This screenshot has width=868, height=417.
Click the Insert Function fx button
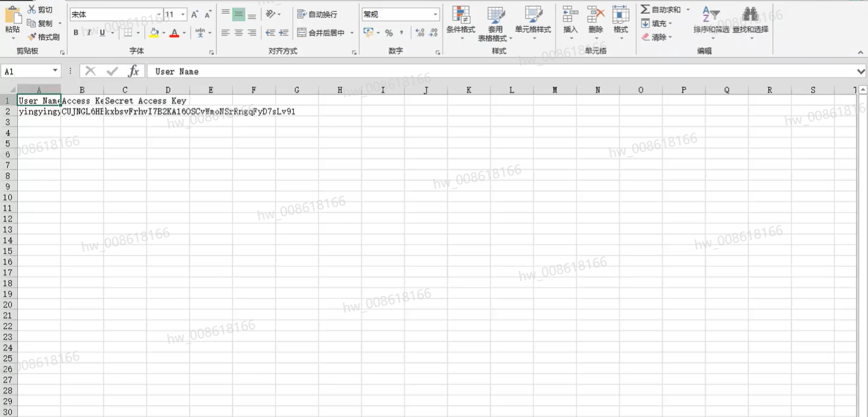(x=134, y=71)
